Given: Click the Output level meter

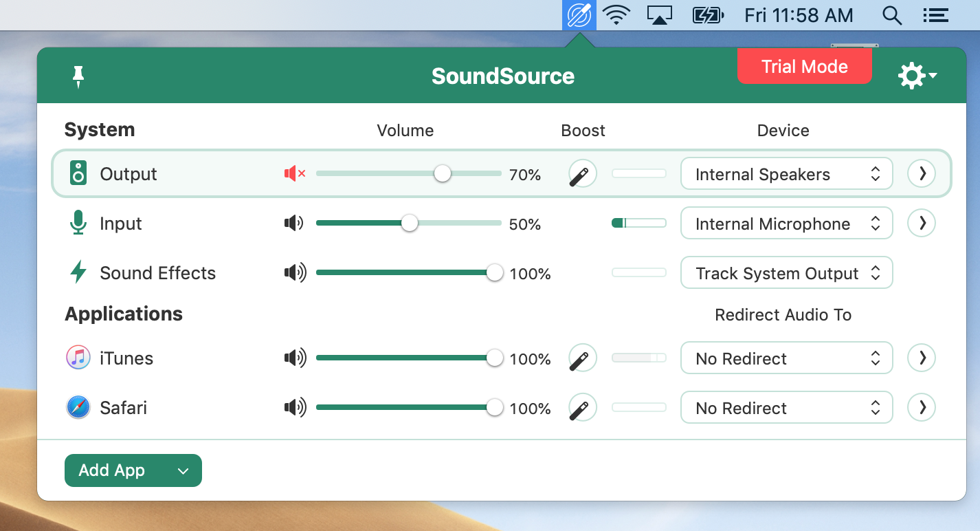Looking at the screenshot, I should click(639, 173).
